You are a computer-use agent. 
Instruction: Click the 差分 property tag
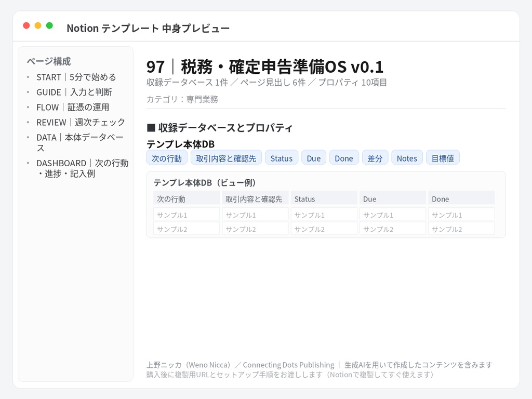point(375,158)
